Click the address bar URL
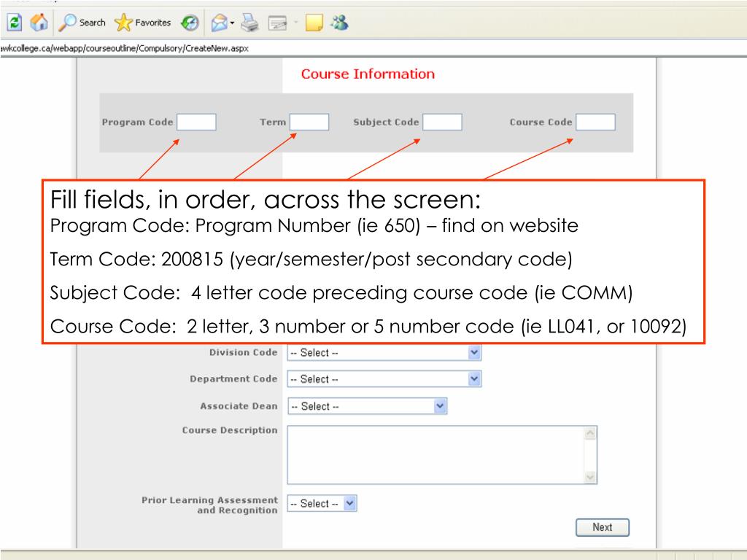 click(x=124, y=48)
